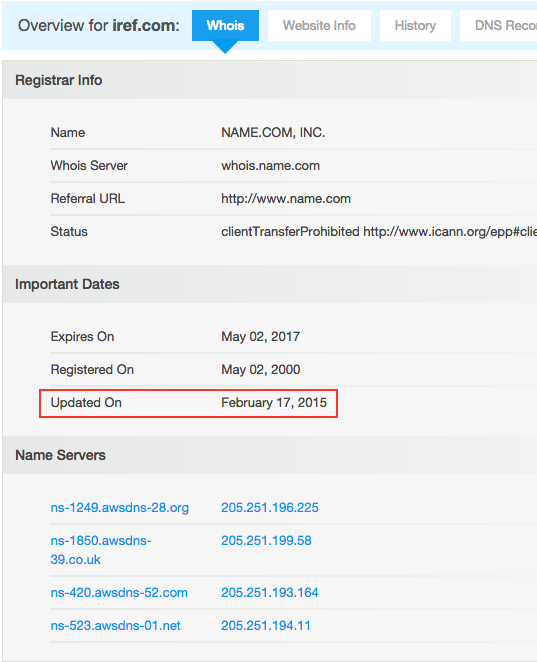Open IP address 205.251.196.225

pos(270,507)
